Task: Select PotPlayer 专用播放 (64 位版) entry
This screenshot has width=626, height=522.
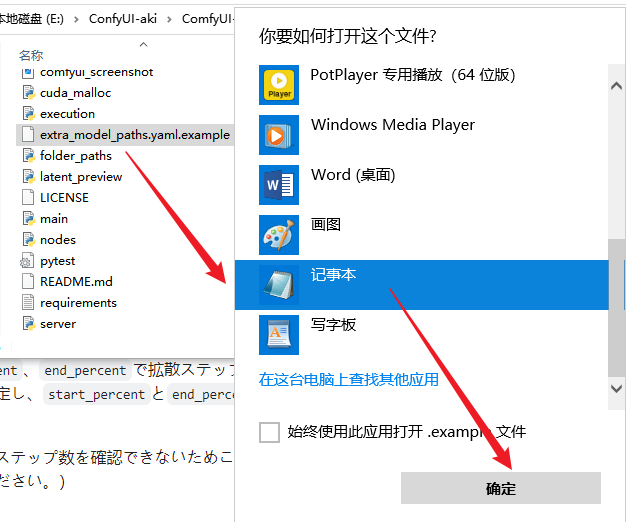Action: 422,85
